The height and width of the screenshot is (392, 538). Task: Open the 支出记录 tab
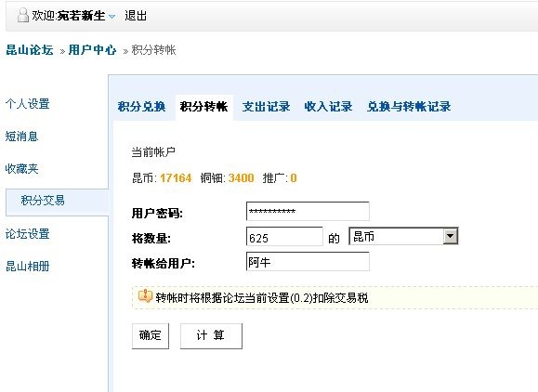267,106
